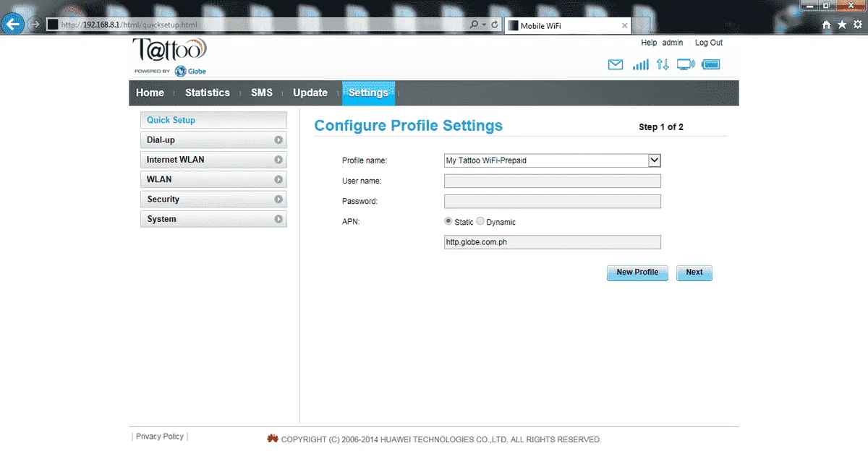868x464 pixels.
Task: Click the Log Out link
Action: (709, 43)
